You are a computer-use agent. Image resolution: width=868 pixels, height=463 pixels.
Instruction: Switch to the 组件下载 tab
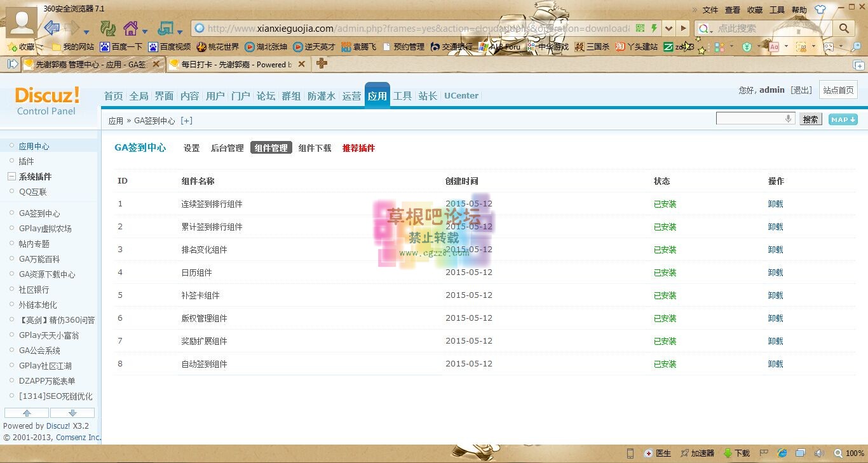pos(315,148)
